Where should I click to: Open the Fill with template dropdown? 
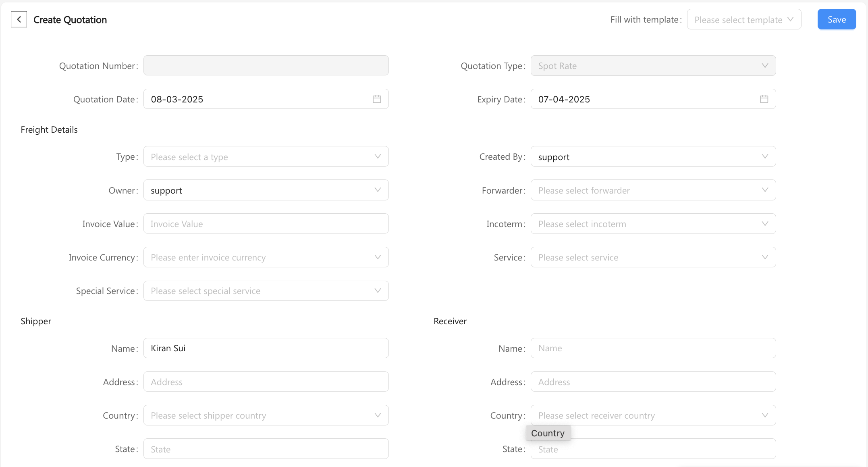744,19
